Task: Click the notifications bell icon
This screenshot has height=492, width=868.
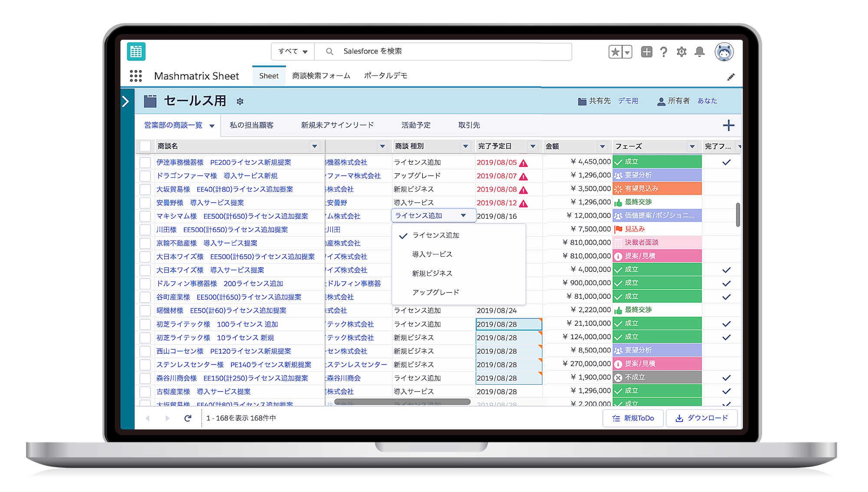Action: click(x=699, y=52)
